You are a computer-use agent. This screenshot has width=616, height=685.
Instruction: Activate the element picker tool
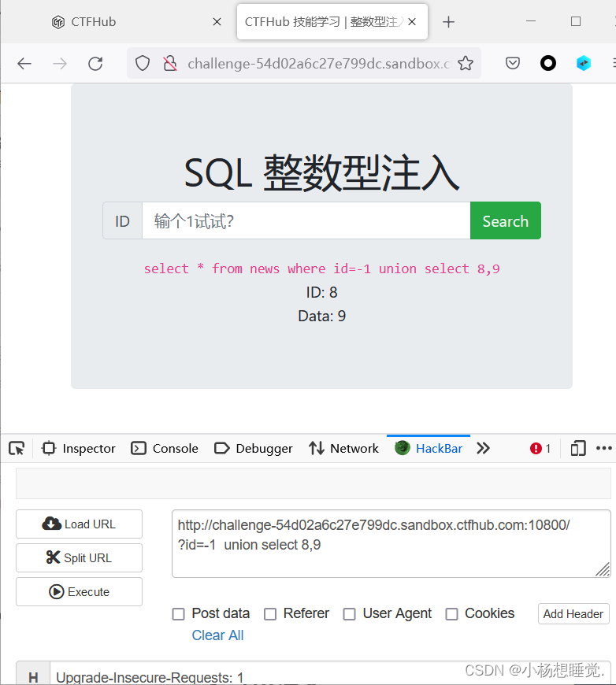[x=17, y=449]
